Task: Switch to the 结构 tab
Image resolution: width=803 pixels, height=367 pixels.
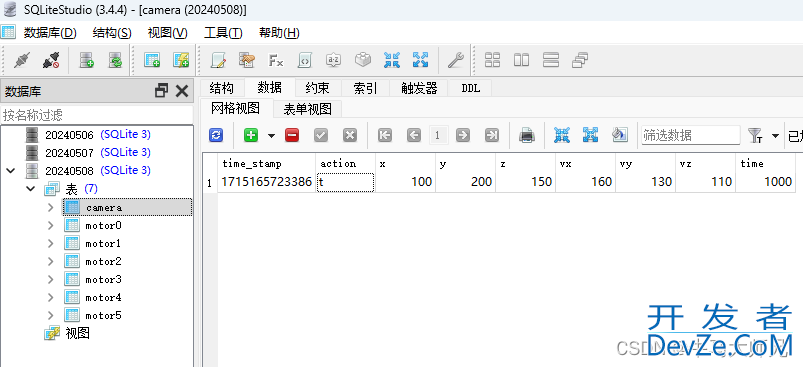Action: (222, 88)
